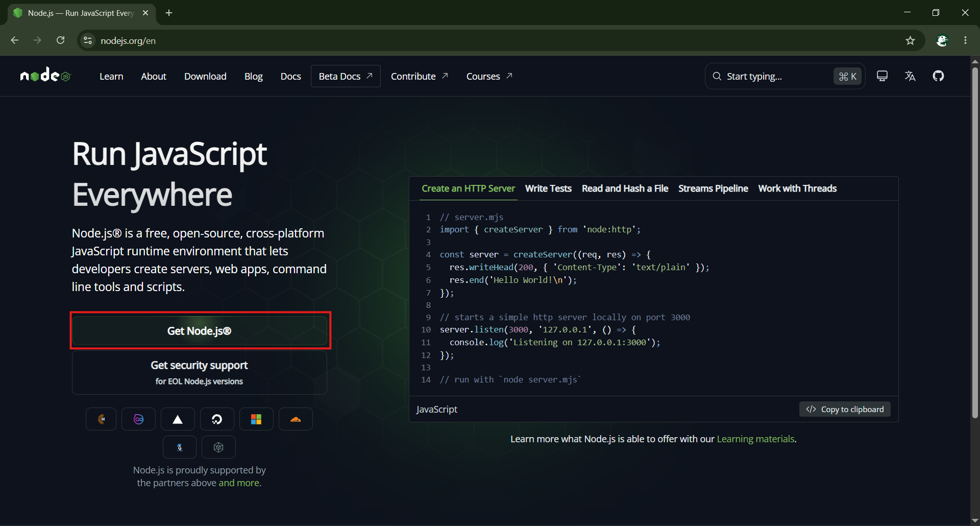Focus the Start typing search field

[x=785, y=76]
